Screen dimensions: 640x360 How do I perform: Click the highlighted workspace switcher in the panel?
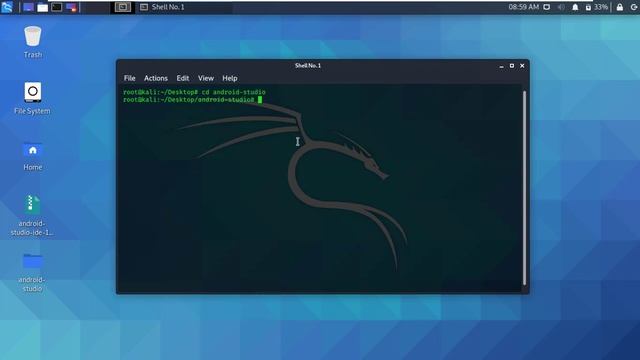coord(122,7)
